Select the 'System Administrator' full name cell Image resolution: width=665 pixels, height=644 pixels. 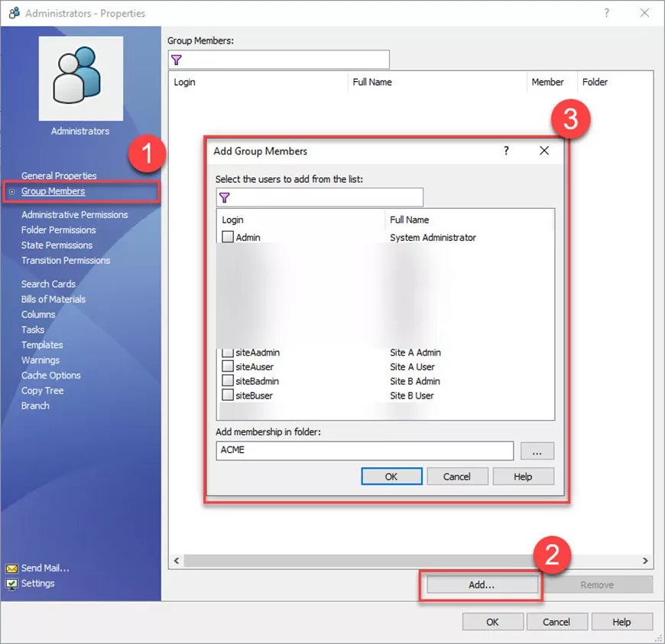[433, 238]
